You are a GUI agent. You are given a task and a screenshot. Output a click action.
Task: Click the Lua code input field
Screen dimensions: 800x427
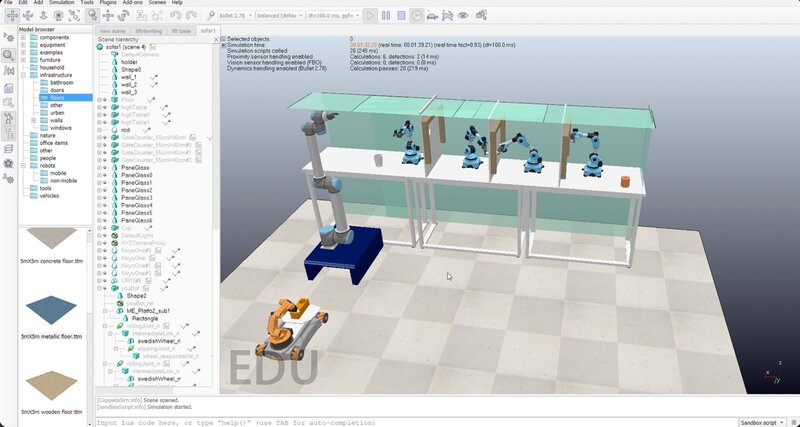point(400,422)
